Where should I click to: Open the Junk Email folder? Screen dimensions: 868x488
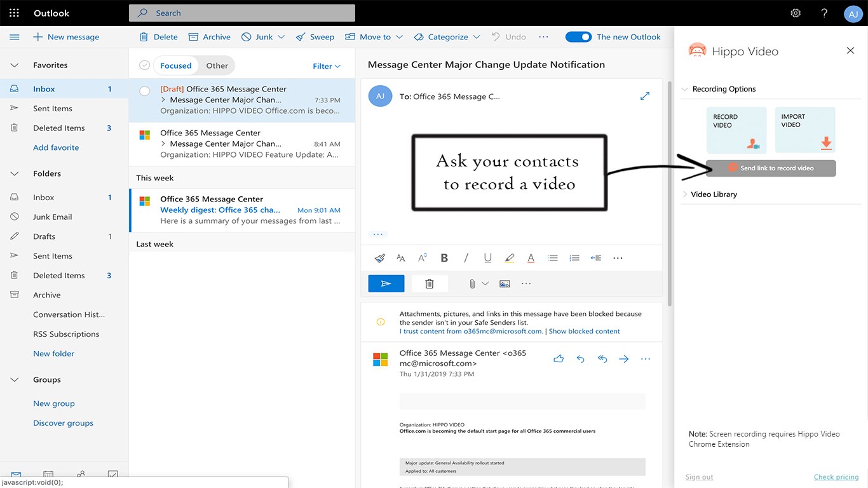pos(64,217)
